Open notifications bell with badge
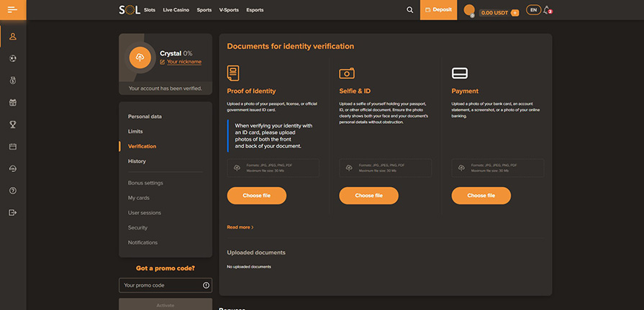644x310 pixels. (548, 10)
